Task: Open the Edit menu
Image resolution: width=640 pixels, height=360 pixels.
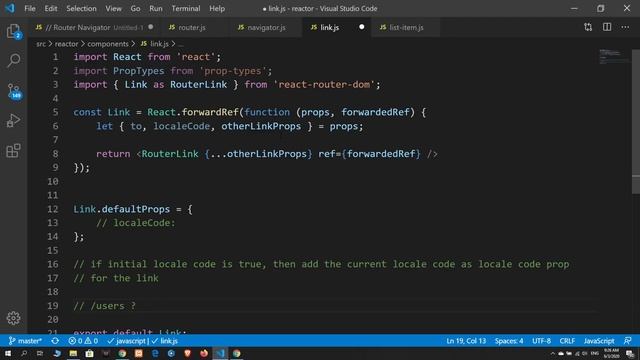Action: coord(51,8)
